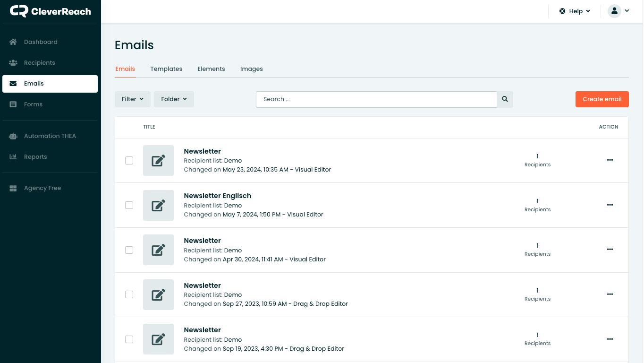
Task: Open the user account menu
Action: click(x=619, y=11)
